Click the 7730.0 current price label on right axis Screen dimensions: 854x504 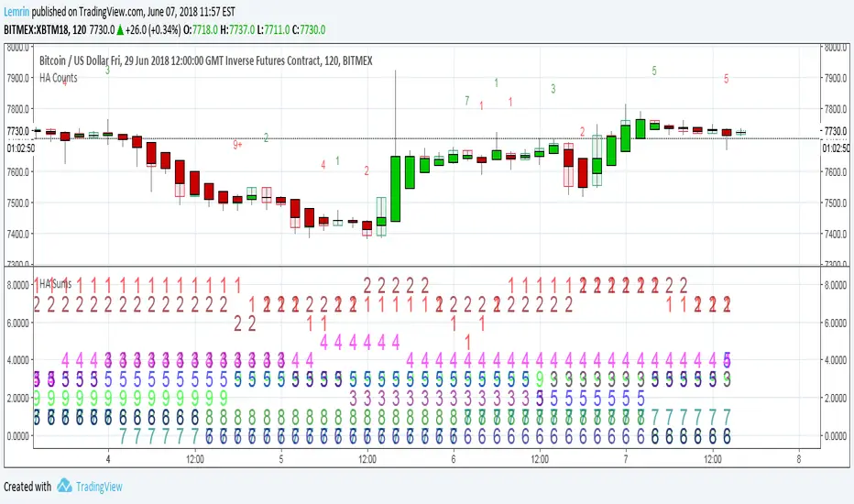836,131
